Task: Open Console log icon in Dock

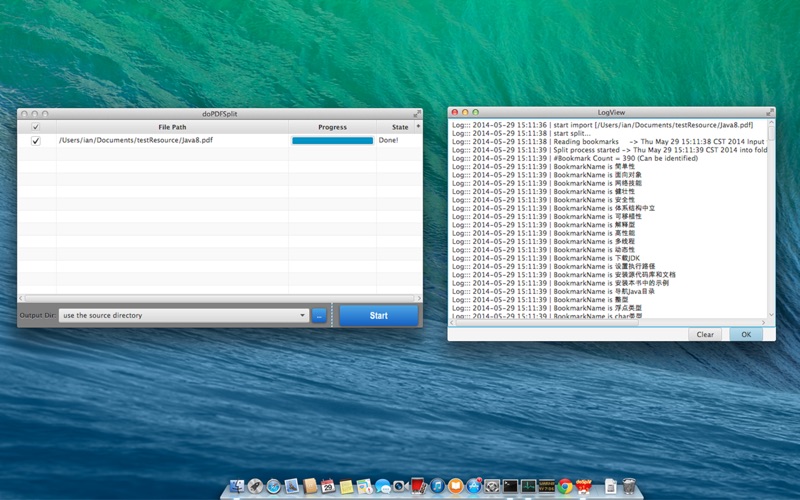Action: click(546, 486)
